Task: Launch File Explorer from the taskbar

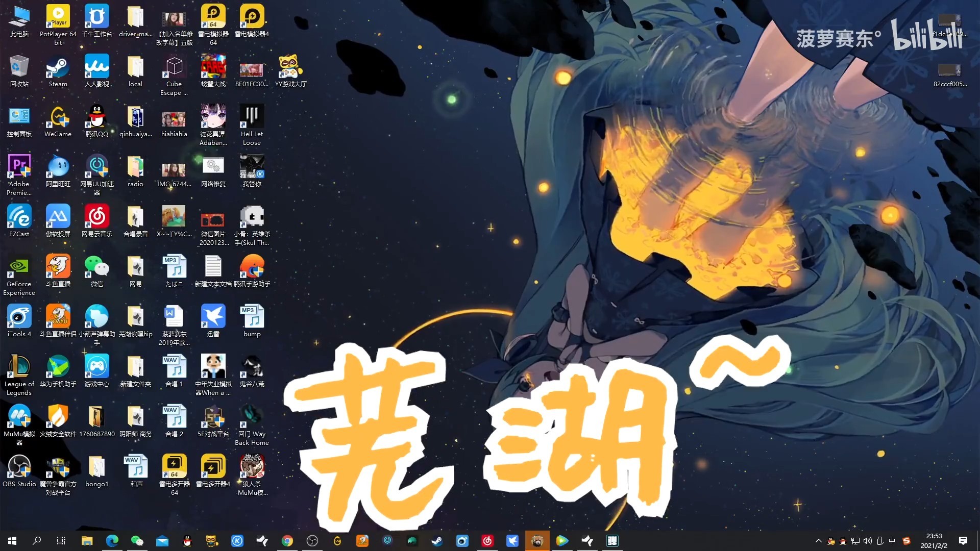Action: point(87,541)
